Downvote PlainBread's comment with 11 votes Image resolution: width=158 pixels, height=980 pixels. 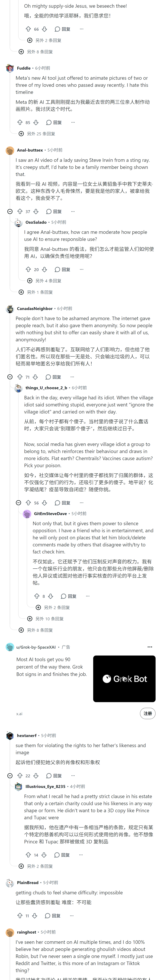click(35, 916)
